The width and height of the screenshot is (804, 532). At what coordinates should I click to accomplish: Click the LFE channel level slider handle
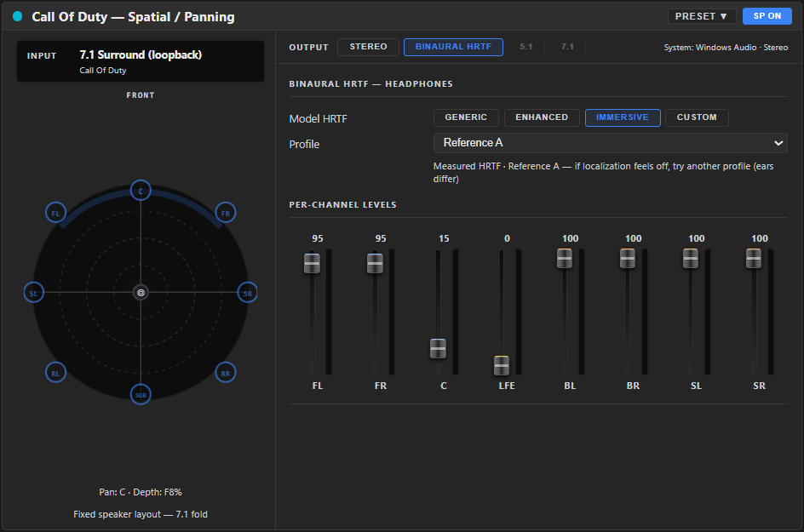(x=502, y=365)
